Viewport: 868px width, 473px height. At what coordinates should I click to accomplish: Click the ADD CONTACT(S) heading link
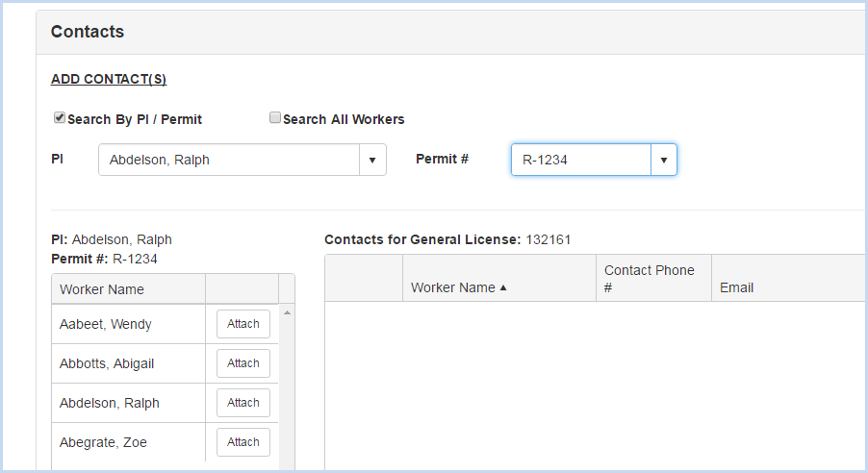pyautogui.click(x=109, y=79)
